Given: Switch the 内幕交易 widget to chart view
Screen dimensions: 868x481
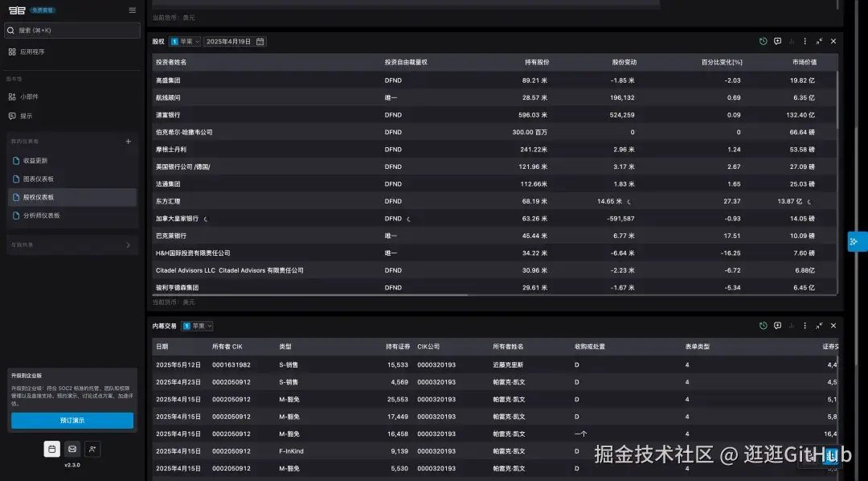Looking at the screenshot, I should point(792,326).
